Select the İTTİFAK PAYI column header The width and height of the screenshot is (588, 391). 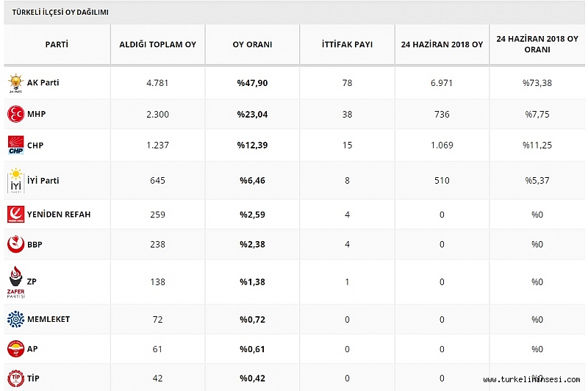(347, 44)
